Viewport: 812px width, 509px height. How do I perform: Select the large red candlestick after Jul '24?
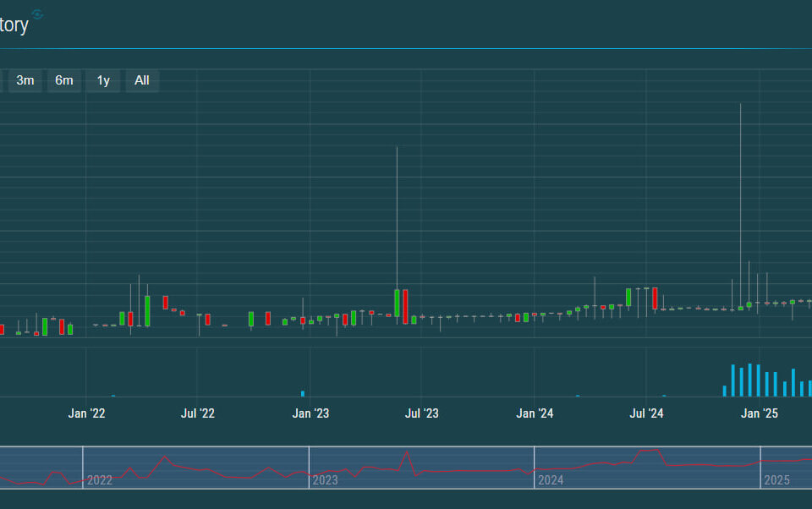[x=655, y=298]
